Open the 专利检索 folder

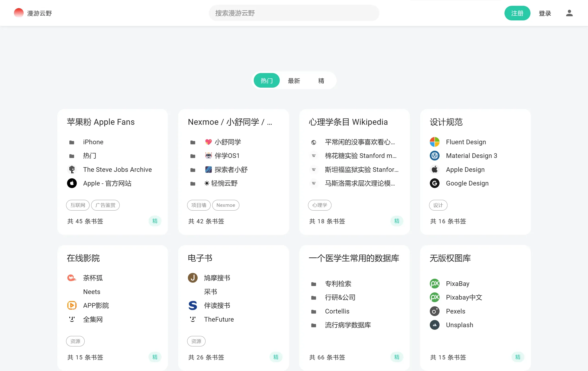coord(314,284)
